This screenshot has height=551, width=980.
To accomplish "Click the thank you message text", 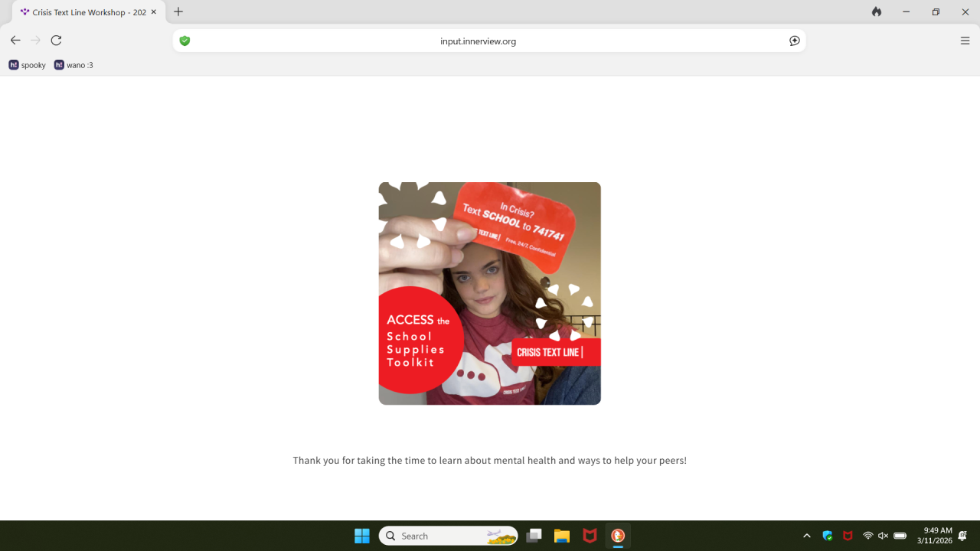I will point(490,461).
